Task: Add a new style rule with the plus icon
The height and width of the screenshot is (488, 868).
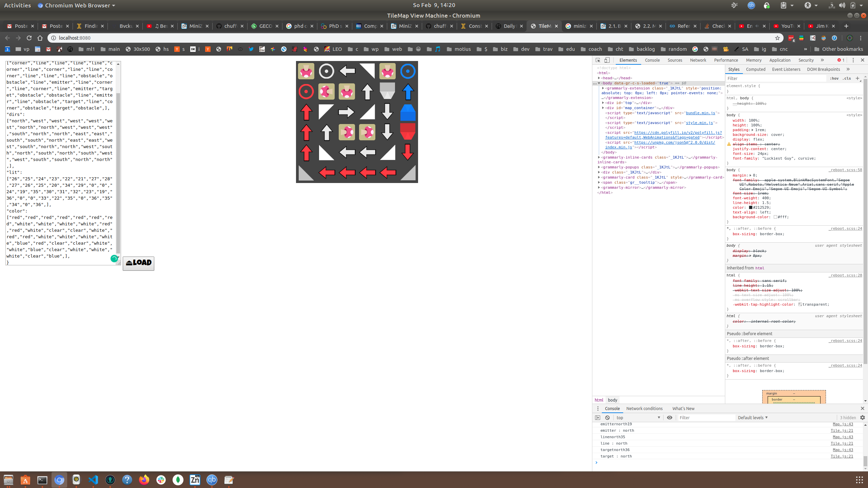Action: click(x=857, y=78)
